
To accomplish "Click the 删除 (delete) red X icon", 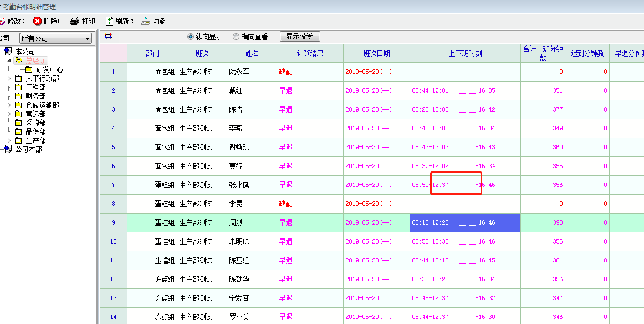I will click(38, 21).
